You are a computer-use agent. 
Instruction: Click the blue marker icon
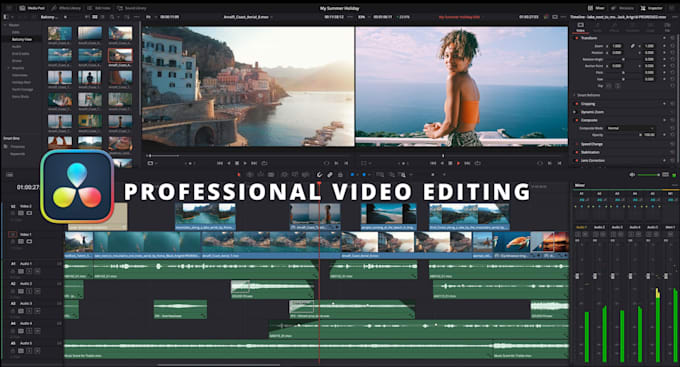(364, 175)
